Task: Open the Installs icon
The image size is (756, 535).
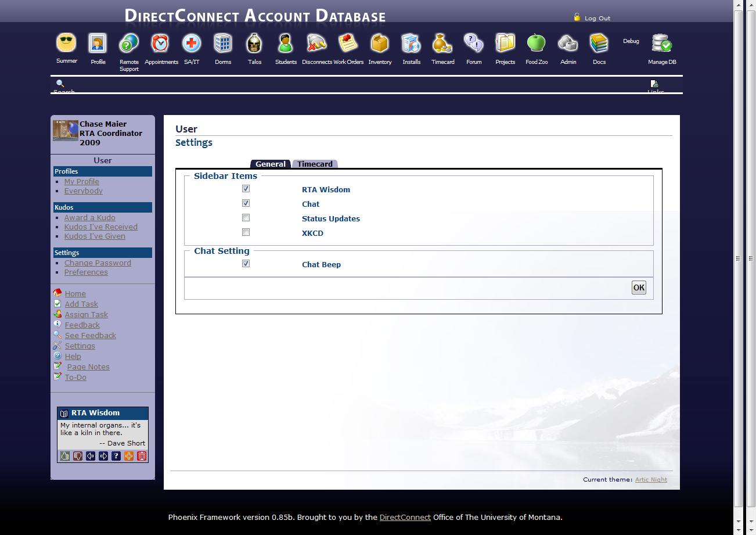Action: coord(411,43)
